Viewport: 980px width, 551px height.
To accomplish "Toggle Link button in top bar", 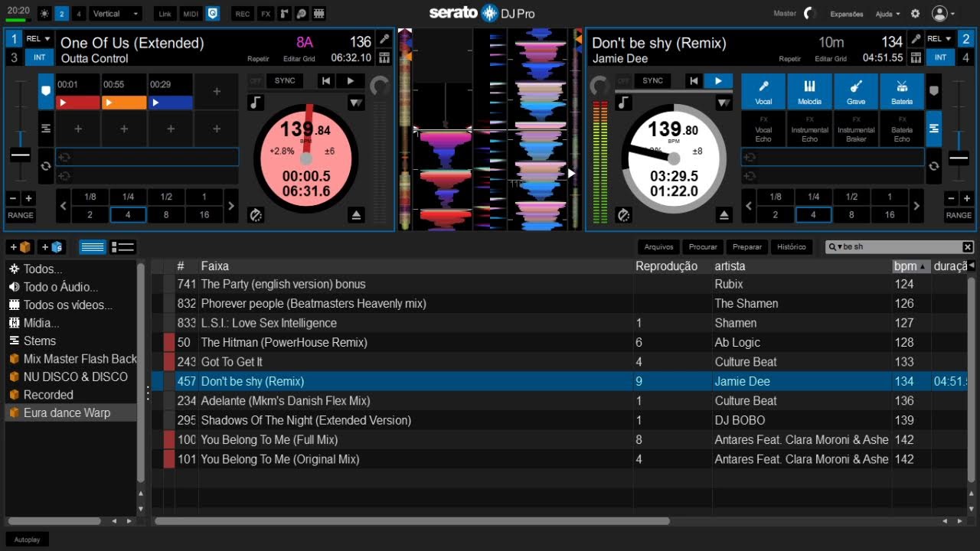I will [x=165, y=14].
